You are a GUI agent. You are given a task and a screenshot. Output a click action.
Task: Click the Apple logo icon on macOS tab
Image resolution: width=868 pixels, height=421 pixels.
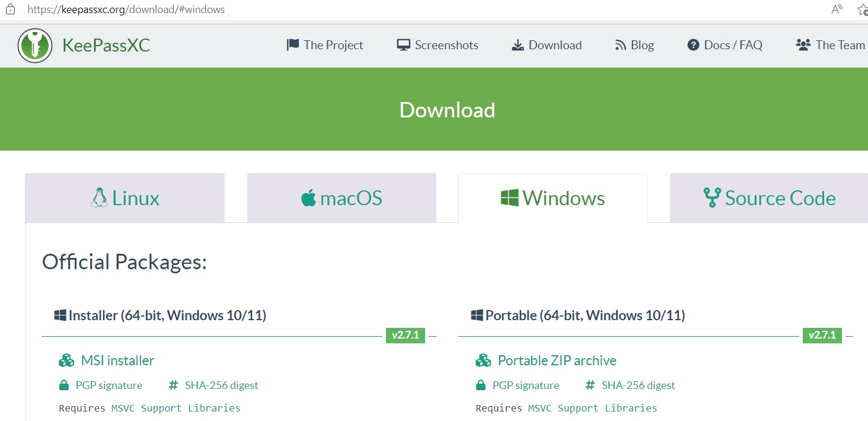[308, 198]
